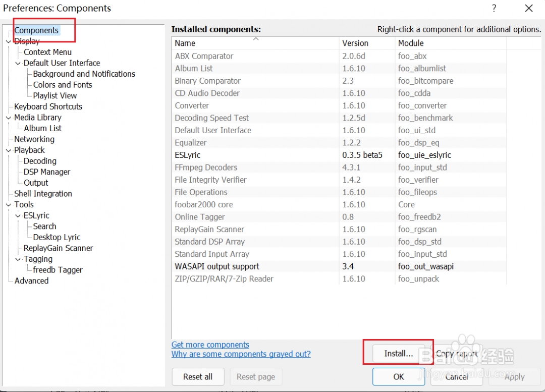Collapse the Tools tree node
The width and height of the screenshot is (545, 392).
[x=8, y=205]
